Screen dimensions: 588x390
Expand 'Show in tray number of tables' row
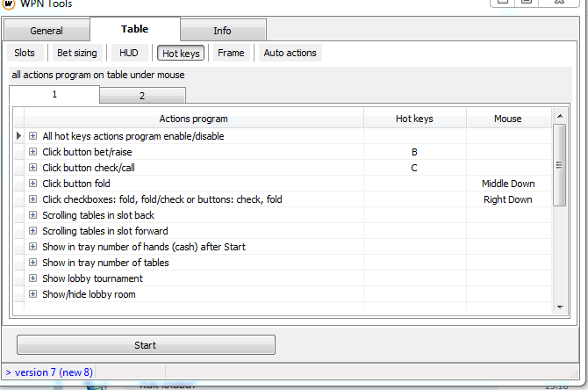tap(33, 263)
